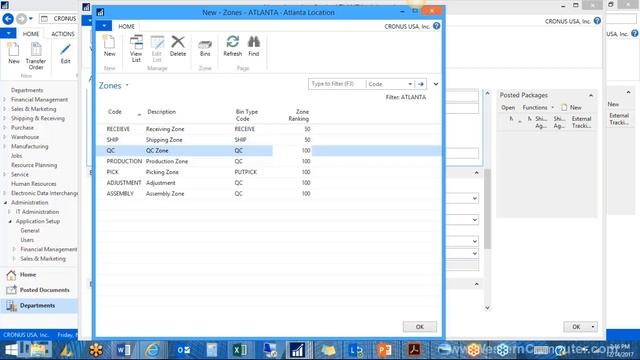The height and width of the screenshot is (360, 640).
Task: Open Functions dropdown in Posted Packages
Action: [538, 107]
